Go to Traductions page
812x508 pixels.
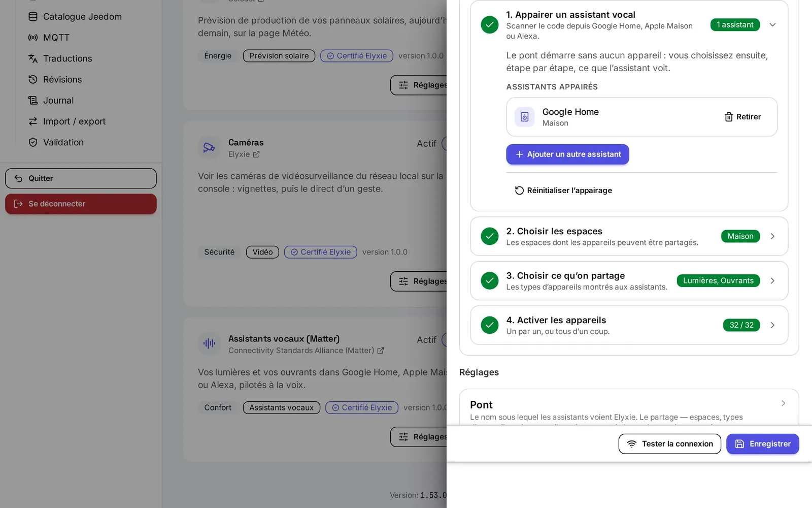click(60, 58)
